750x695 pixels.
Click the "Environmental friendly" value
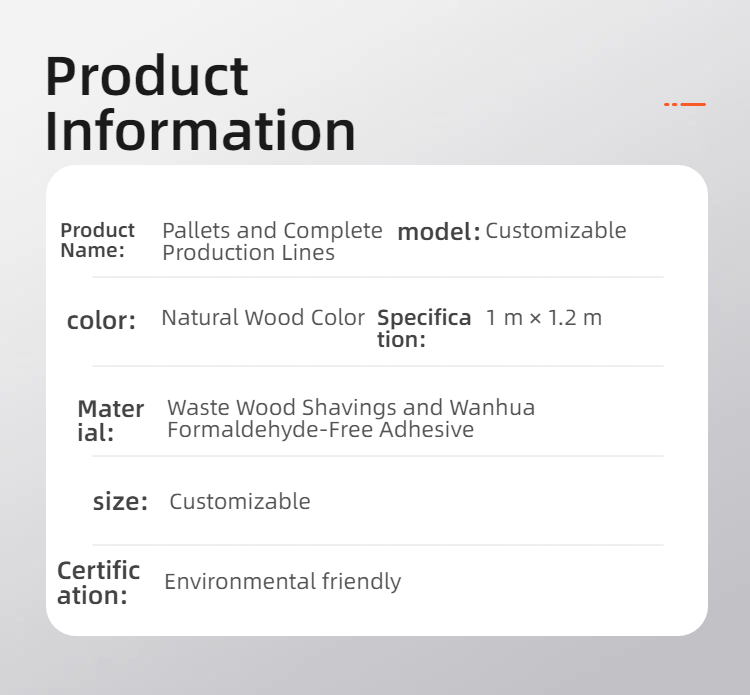[x=282, y=582]
